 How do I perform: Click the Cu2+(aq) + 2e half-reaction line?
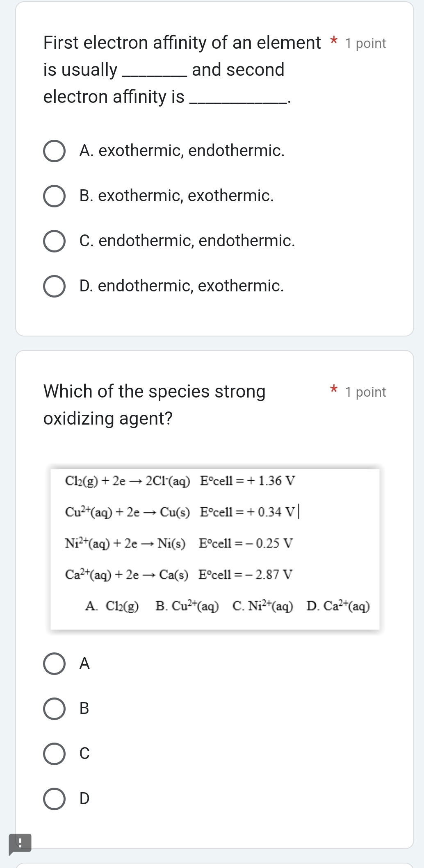180,512
